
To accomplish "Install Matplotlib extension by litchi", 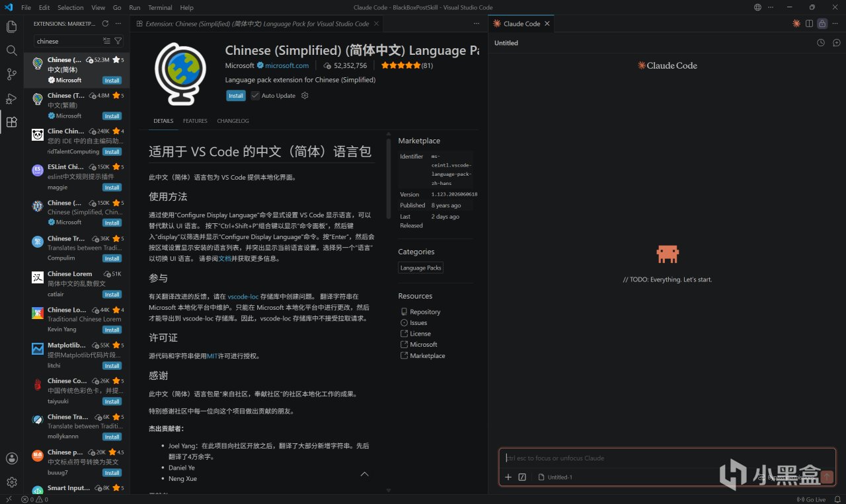I will (x=112, y=366).
